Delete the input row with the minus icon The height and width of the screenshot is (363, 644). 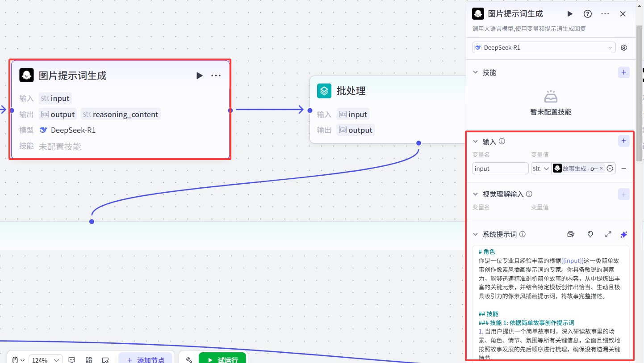coord(624,169)
